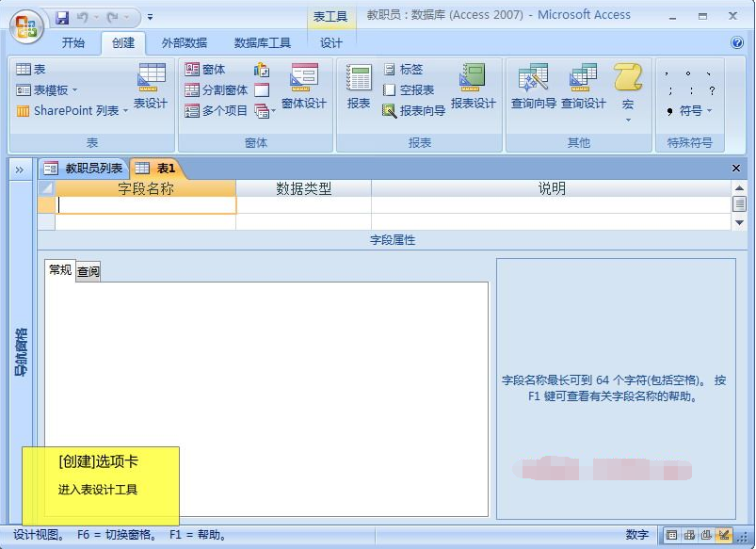Switch to the 外部数据 ribbon tab
This screenshot has height=549, width=756.
(185, 43)
